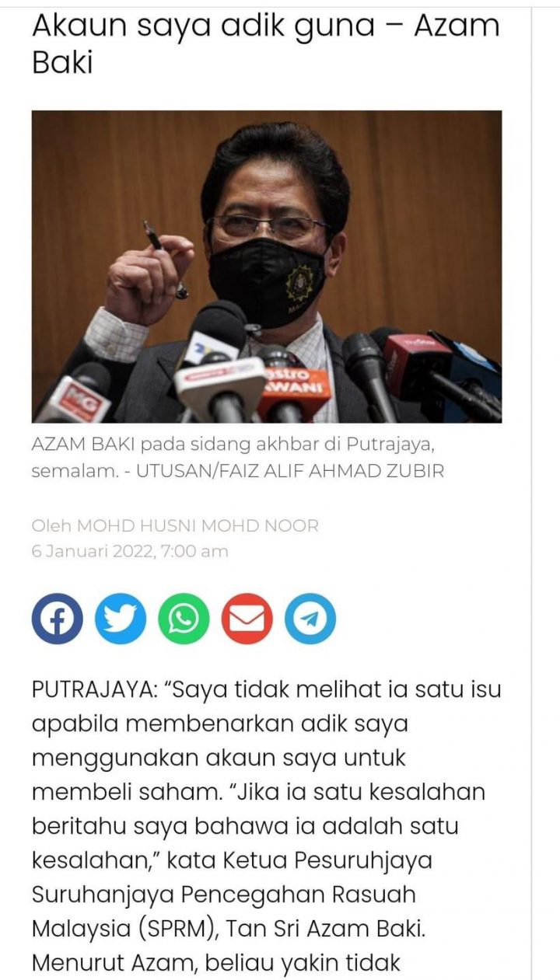Open the Azam Baki press conference photo

pyautogui.click(x=267, y=267)
